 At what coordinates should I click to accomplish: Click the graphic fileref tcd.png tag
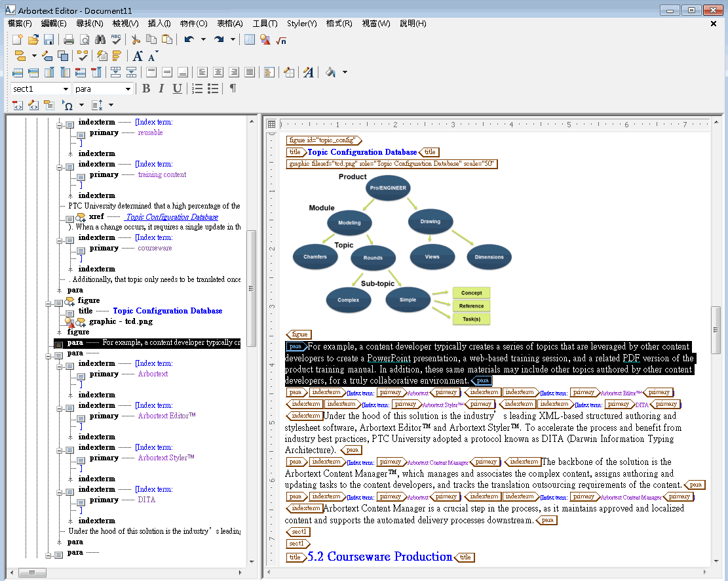coord(391,163)
